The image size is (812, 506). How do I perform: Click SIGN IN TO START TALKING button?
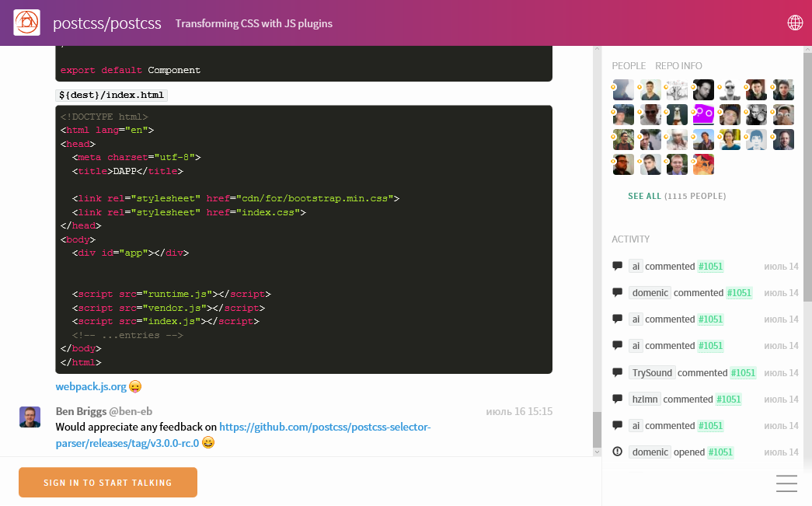coord(108,482)
